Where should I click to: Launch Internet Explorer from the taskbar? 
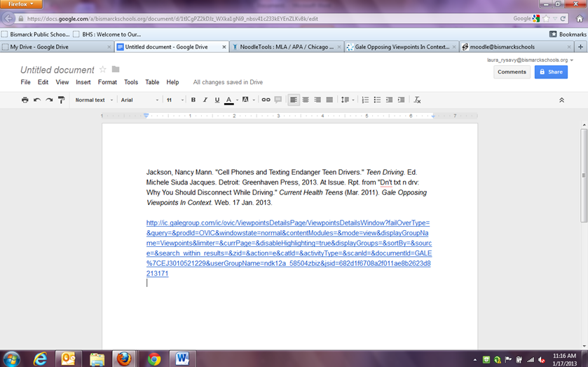[40, 359]
